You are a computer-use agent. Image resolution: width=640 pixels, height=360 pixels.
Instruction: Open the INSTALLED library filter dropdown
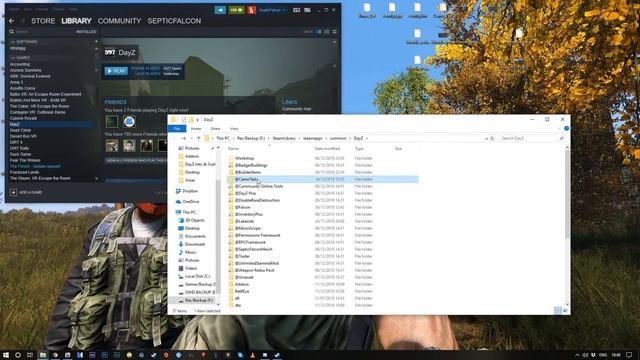86,31
